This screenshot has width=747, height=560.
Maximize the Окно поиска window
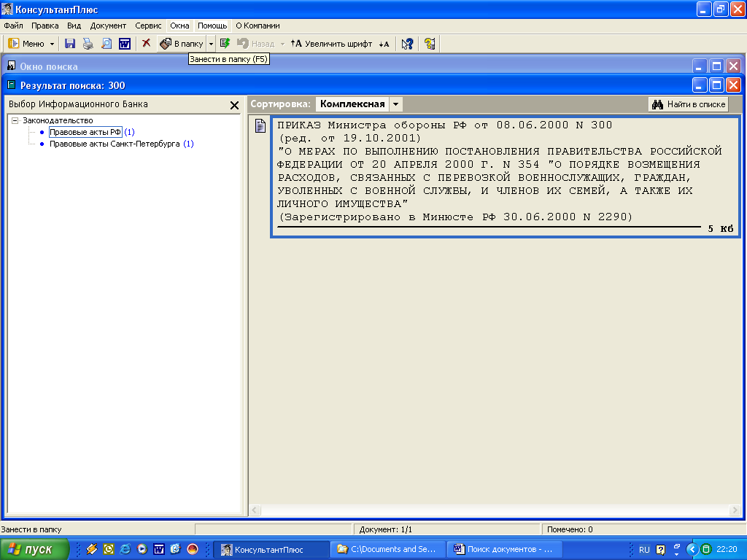point(716,66)
